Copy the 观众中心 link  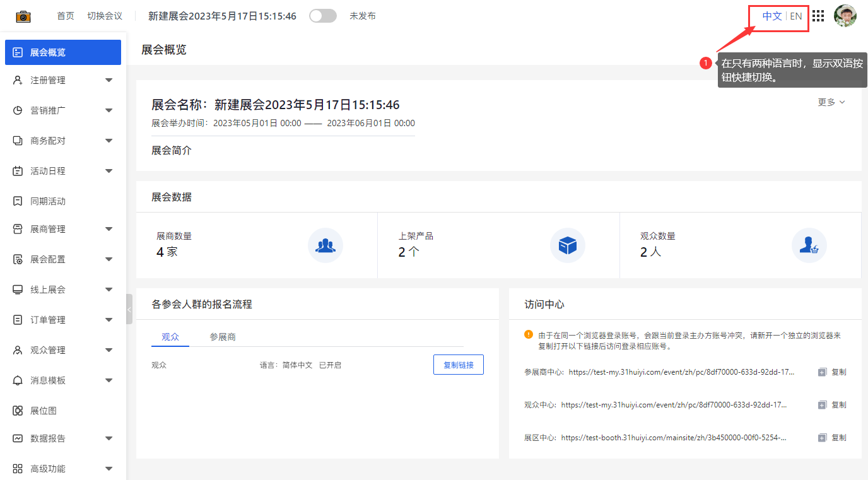[x=832, y=405]
